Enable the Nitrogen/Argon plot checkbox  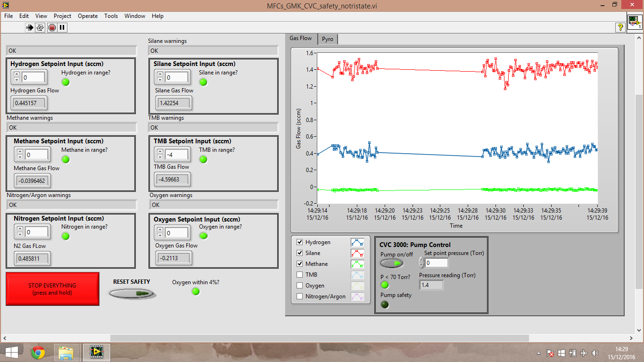[299, 296]
